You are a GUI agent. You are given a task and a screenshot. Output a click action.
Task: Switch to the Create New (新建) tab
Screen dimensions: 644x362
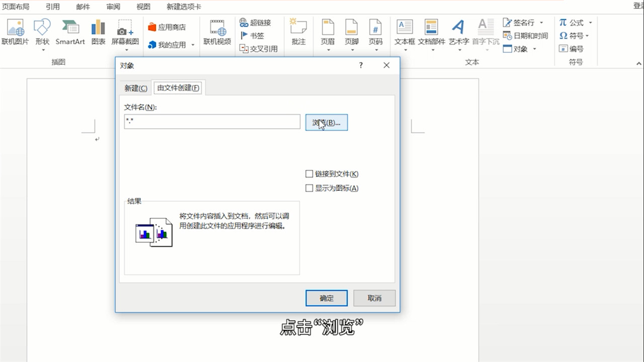point(136,88)
